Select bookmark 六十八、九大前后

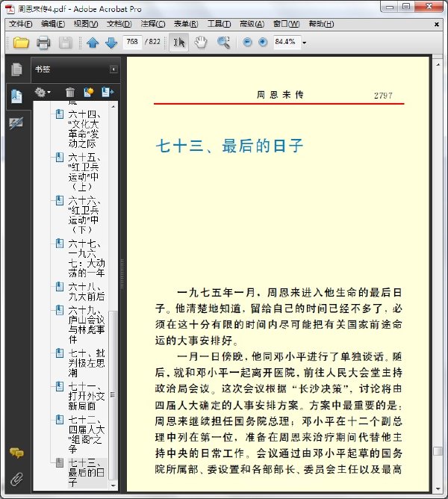[x=86, y=291]
